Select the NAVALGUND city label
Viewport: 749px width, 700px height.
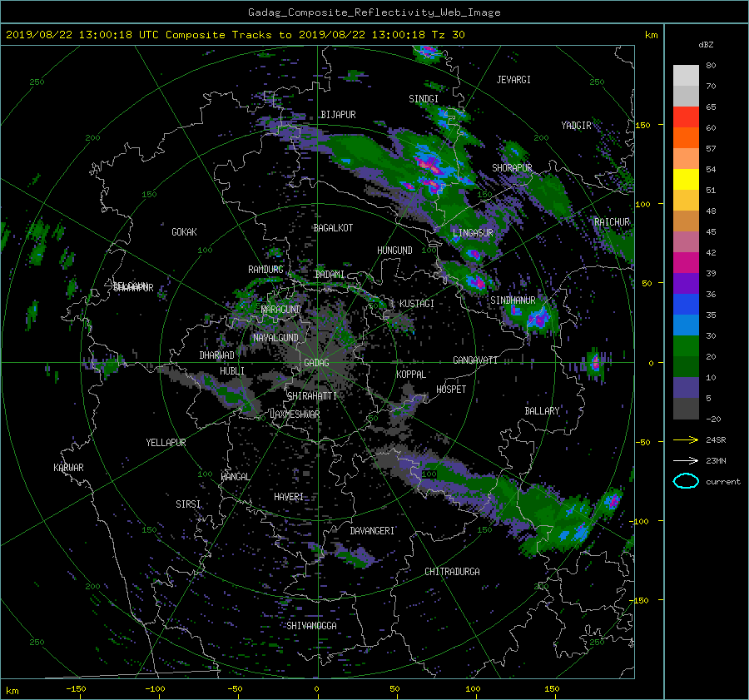(x=275, y=338)
